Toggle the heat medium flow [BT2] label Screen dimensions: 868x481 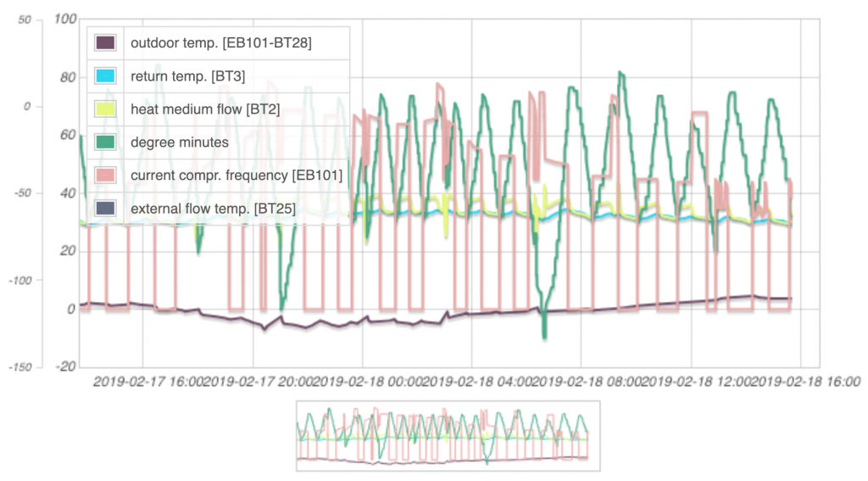(x=205, y=109)
